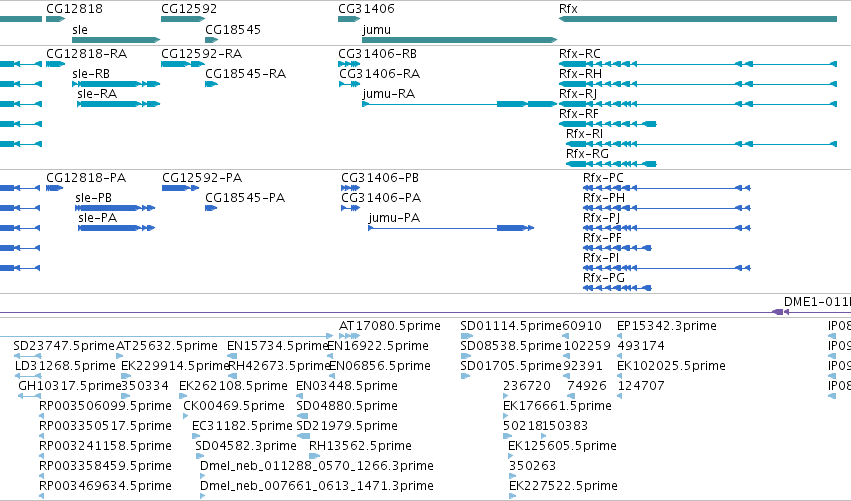Screen dimensions: 851x501
Task: Click the CG31406-RB transcript glyph
Action: click(x=349, y=64)
